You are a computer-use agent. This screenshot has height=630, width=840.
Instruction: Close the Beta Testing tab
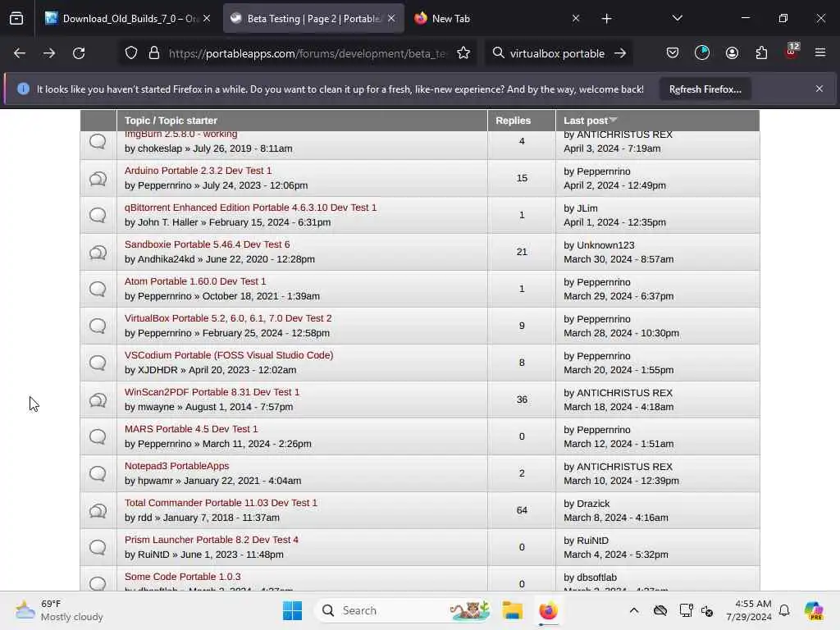[x=391, y=18]
